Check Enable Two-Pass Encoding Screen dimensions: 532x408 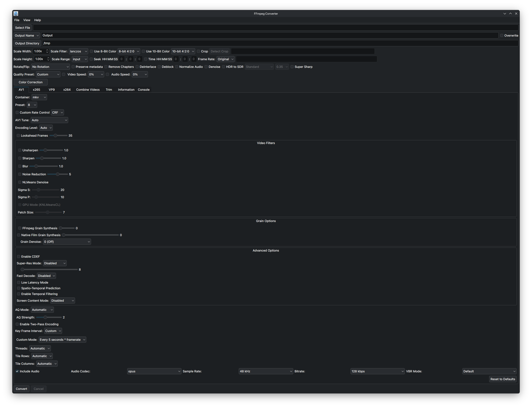(x=17, y=324)
